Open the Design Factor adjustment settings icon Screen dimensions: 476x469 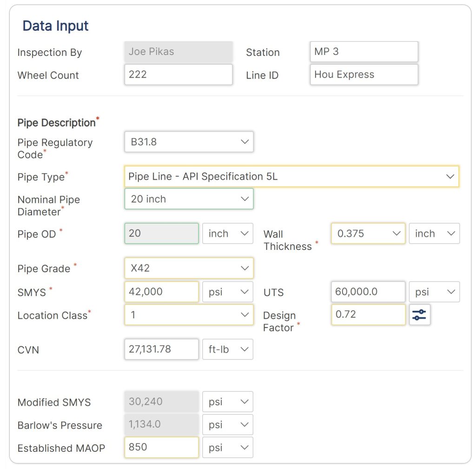419,315
